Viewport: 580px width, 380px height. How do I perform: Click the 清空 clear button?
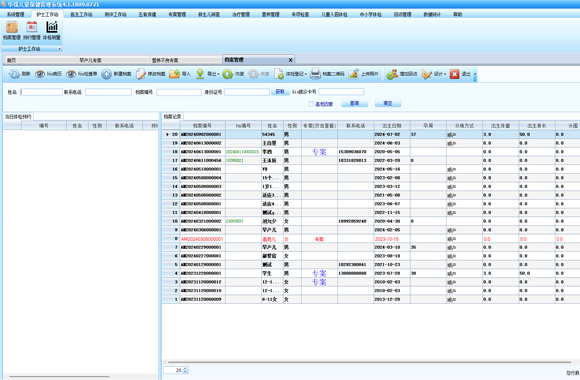pyautogui.click(x=388, y=104)
